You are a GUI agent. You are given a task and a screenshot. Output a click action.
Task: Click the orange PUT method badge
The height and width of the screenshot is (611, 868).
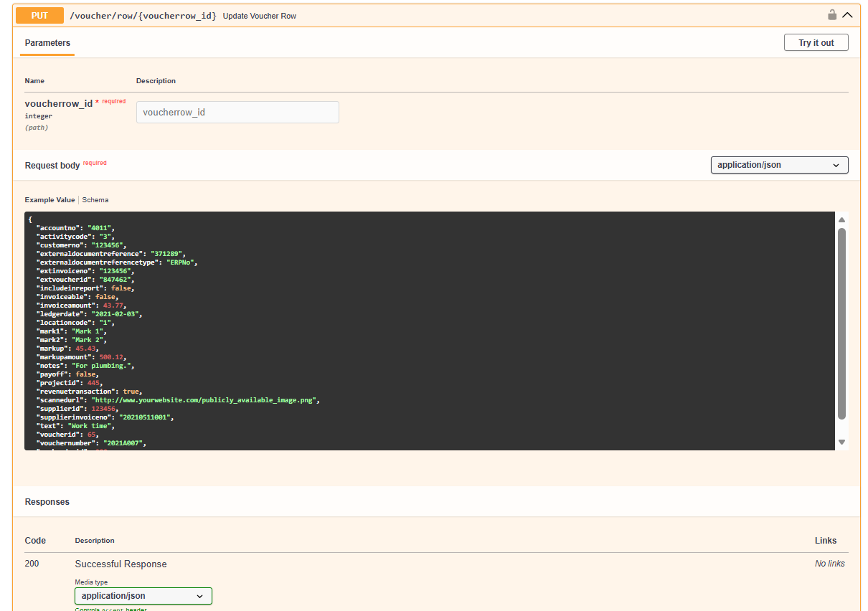tap(39, 15)
